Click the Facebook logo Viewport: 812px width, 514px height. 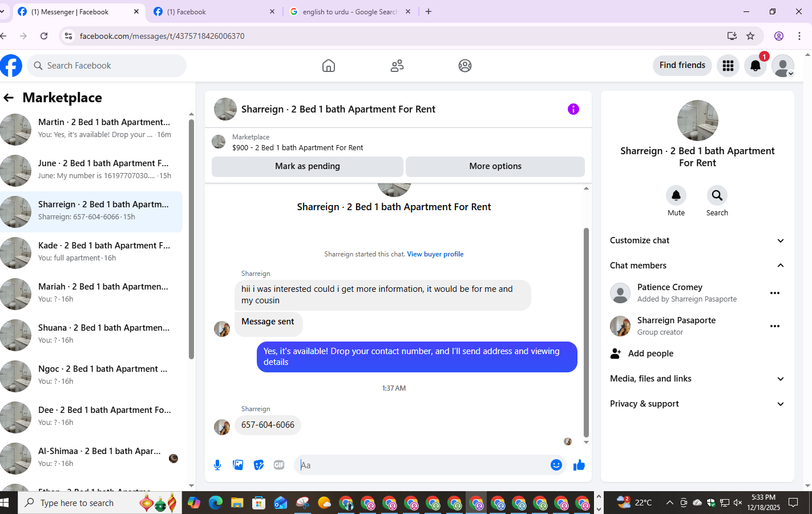[x=10, y=66]
